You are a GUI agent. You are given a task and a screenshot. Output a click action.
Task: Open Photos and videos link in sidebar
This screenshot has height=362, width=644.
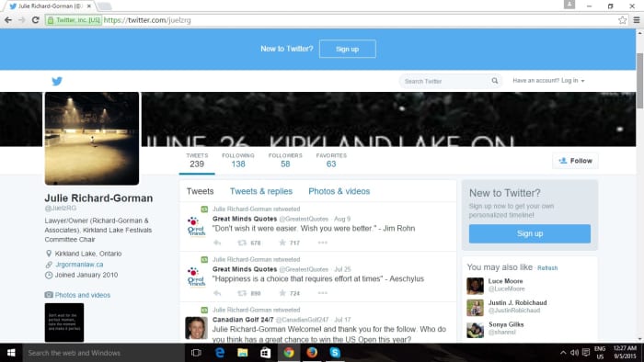pyautogui.click(x=83, y=295)
